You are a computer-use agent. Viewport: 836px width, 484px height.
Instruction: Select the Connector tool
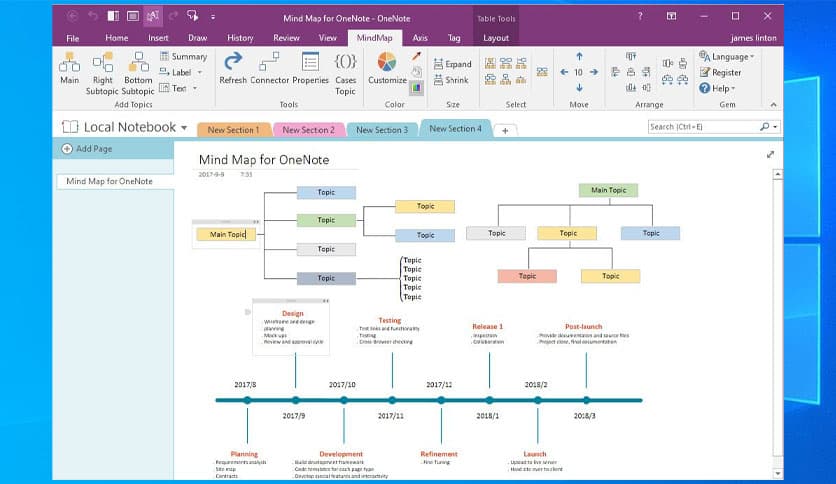tap(269, 68)
